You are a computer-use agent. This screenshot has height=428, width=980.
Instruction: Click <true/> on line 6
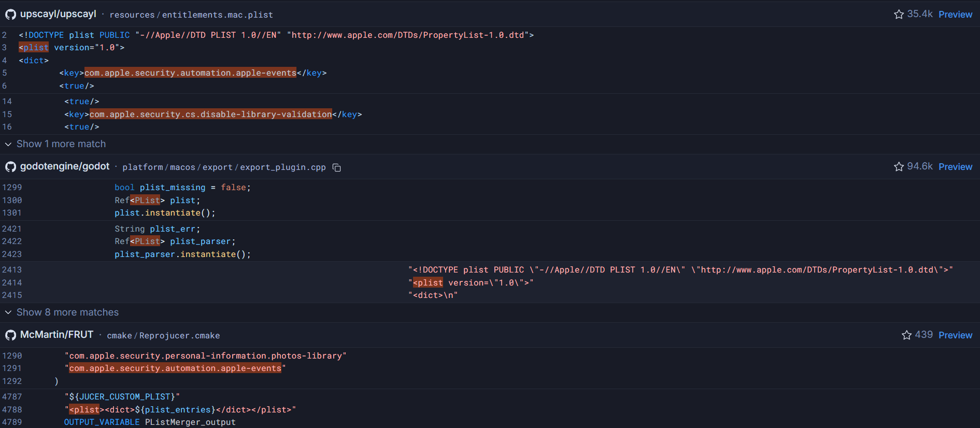tap(77, 86)
